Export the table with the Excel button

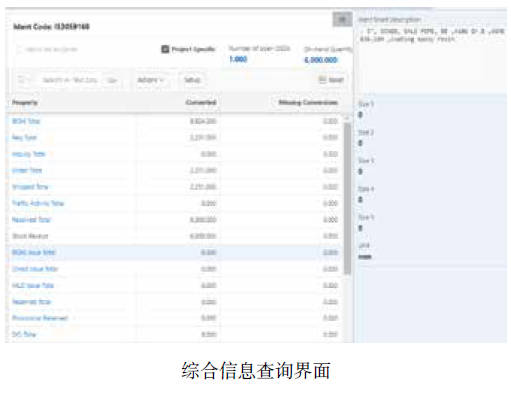click(331, 80)
